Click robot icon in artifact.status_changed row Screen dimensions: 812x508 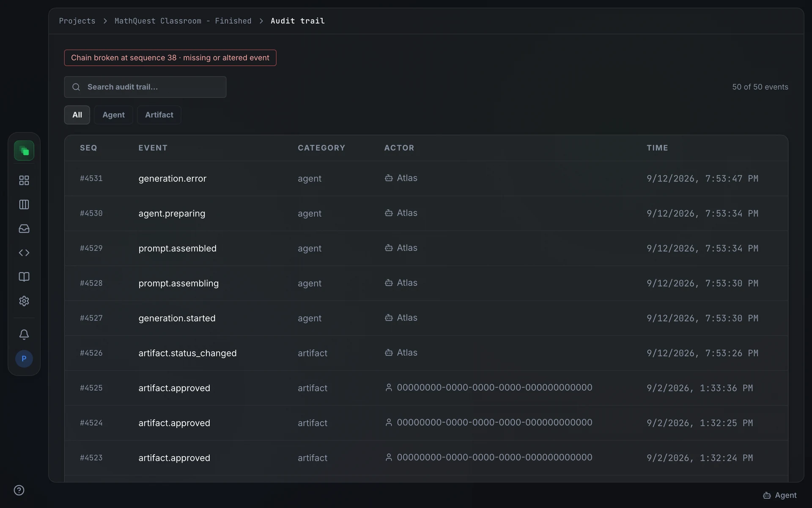tap(389, 353)
